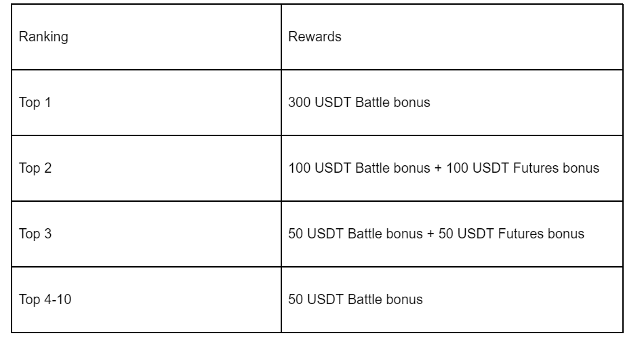
Task: Select the Top 1 ranking cell
Action: [37, 103]
